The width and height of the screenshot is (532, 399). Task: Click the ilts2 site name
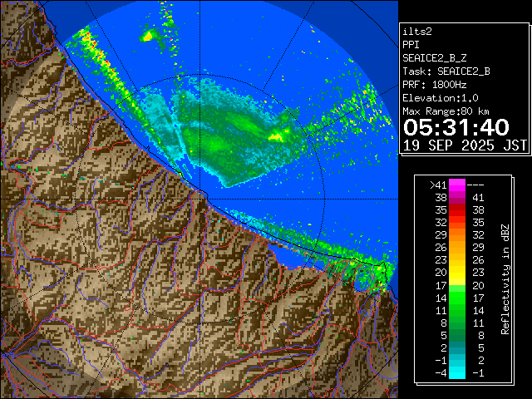[x=418, y=31]
